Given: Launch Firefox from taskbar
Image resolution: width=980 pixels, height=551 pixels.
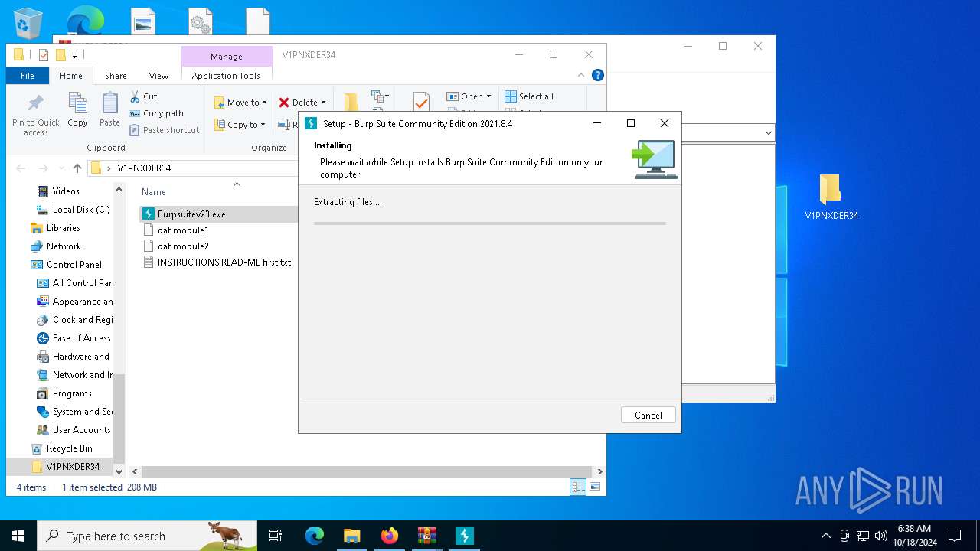Looking at the screenshot, I should click(390, 536).
